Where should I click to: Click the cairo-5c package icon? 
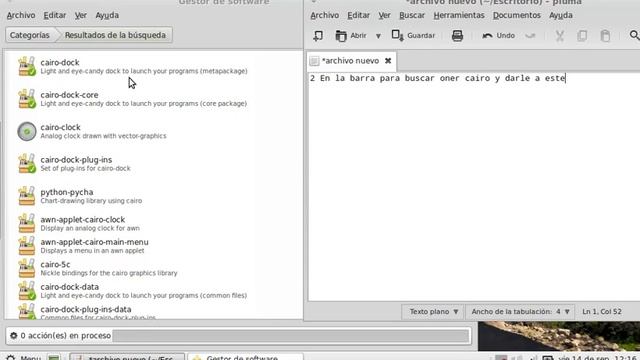(27, 268)
